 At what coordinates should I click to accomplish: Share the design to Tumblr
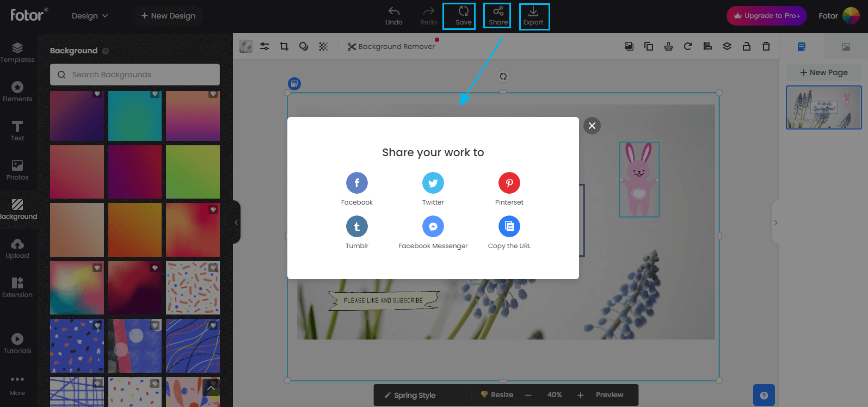click(357, 226)
